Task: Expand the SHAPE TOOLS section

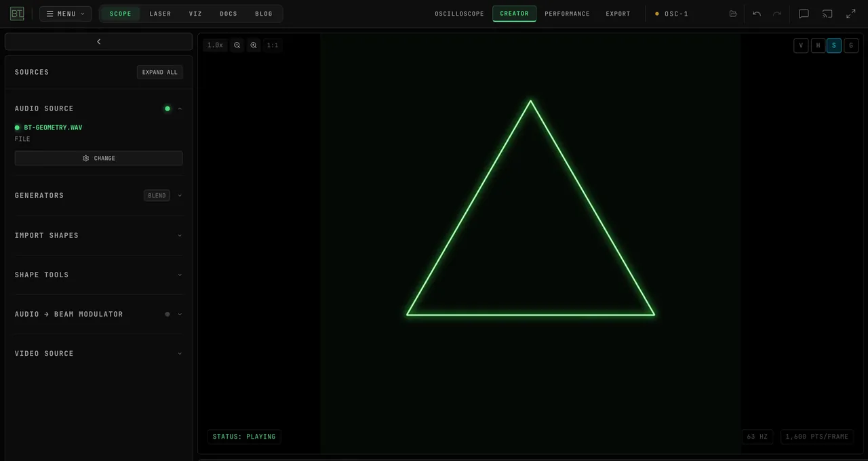Action: [x=99, y=275]
